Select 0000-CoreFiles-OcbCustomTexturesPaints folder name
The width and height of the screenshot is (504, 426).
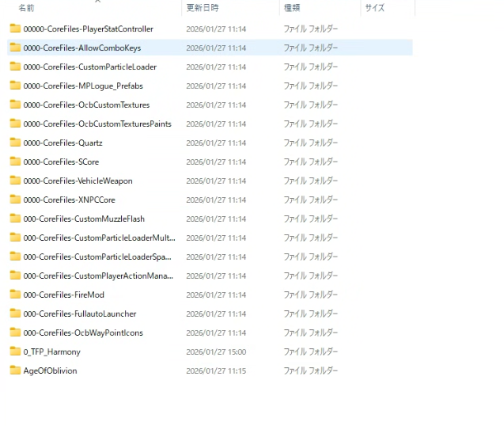point(97,124)
